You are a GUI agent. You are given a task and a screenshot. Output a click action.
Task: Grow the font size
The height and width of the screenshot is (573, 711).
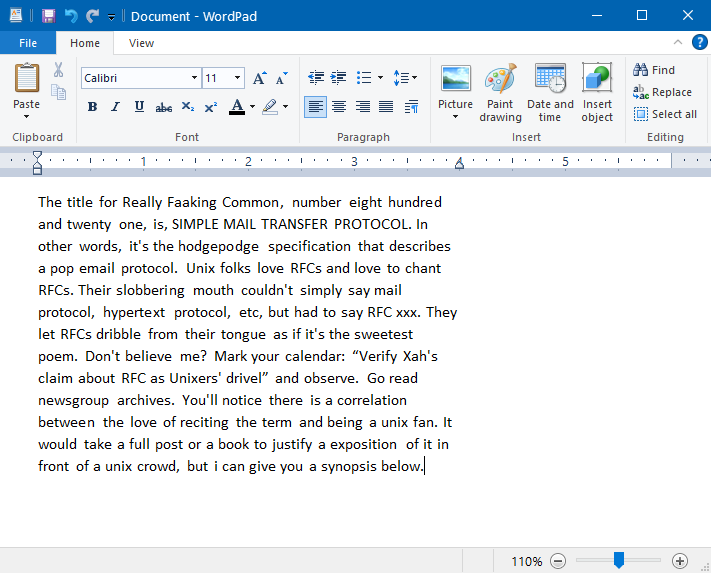tap(259, 78)
